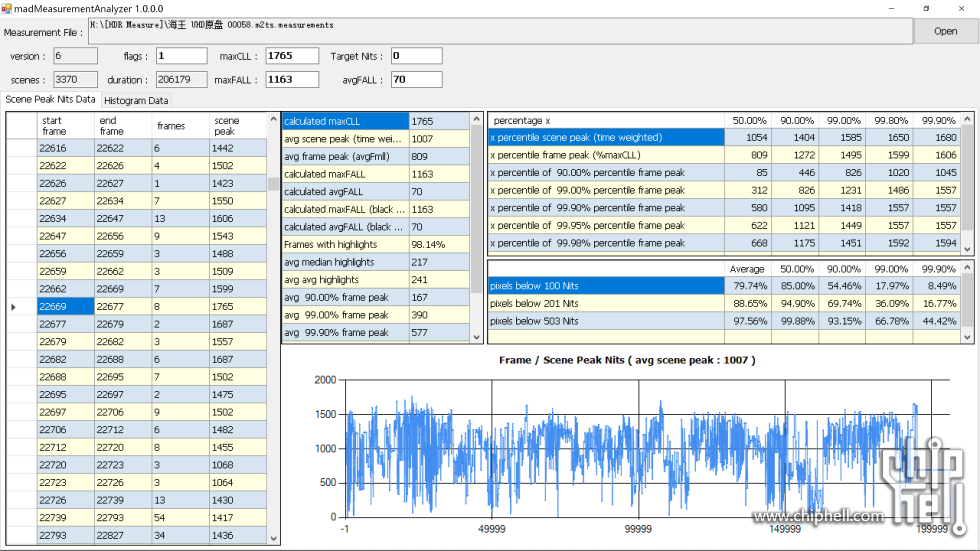Click the flags input box

coord(180,56)
